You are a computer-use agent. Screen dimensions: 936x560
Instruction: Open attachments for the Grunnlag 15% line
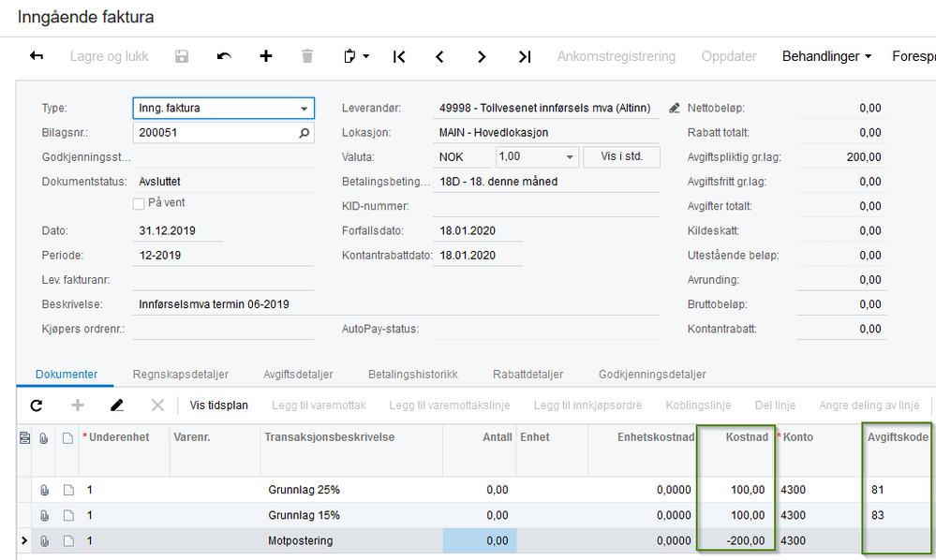pyautogui.click(x=44, y=516)
